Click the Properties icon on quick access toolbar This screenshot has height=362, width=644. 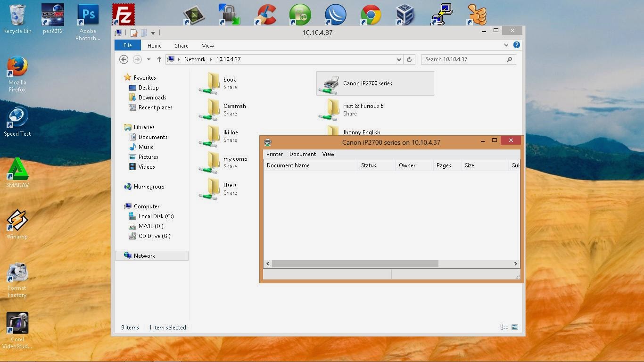coord(134,33)
